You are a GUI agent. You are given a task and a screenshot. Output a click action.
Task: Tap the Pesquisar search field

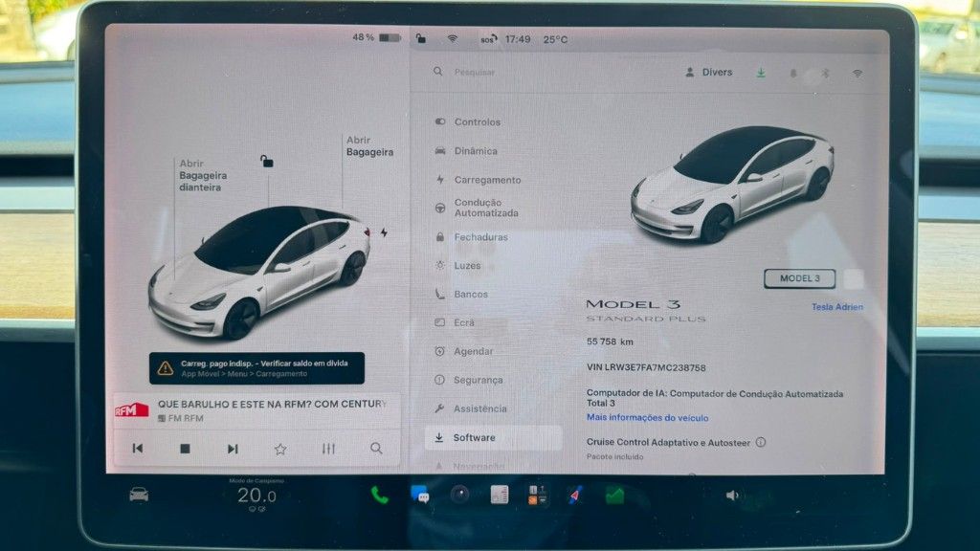click(x=475, y=72)
